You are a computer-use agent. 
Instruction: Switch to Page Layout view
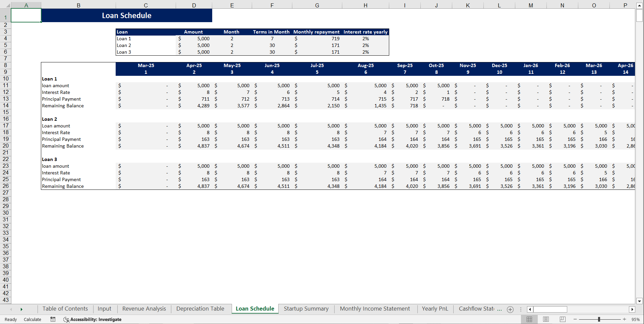pos(546,319)
